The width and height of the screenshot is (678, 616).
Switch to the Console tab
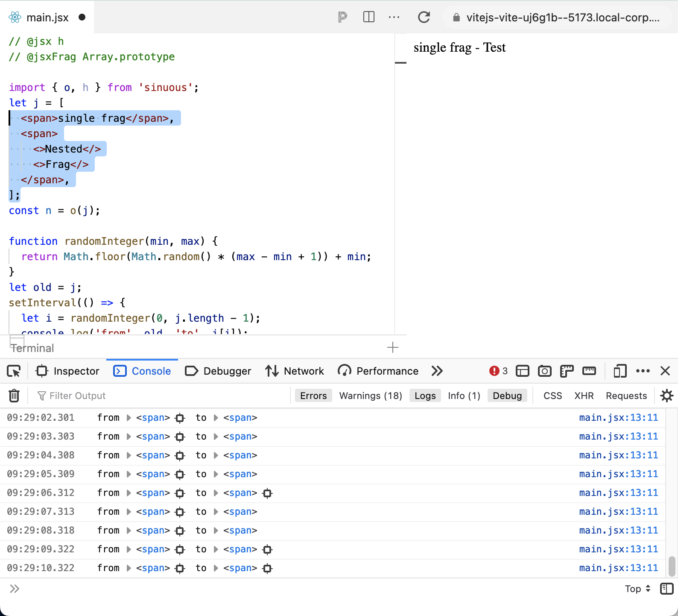(x=142, y=371)
